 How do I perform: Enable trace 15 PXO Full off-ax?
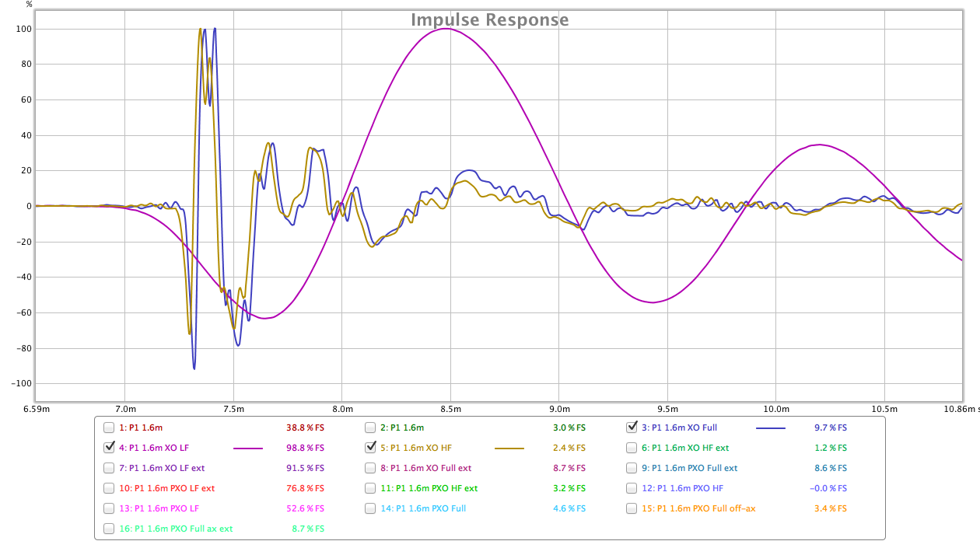pos(632,508)
